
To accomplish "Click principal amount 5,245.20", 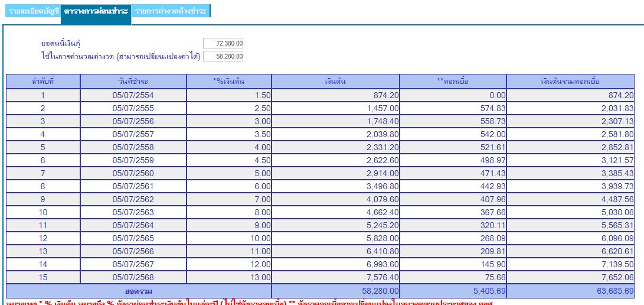I will point(335,225).
